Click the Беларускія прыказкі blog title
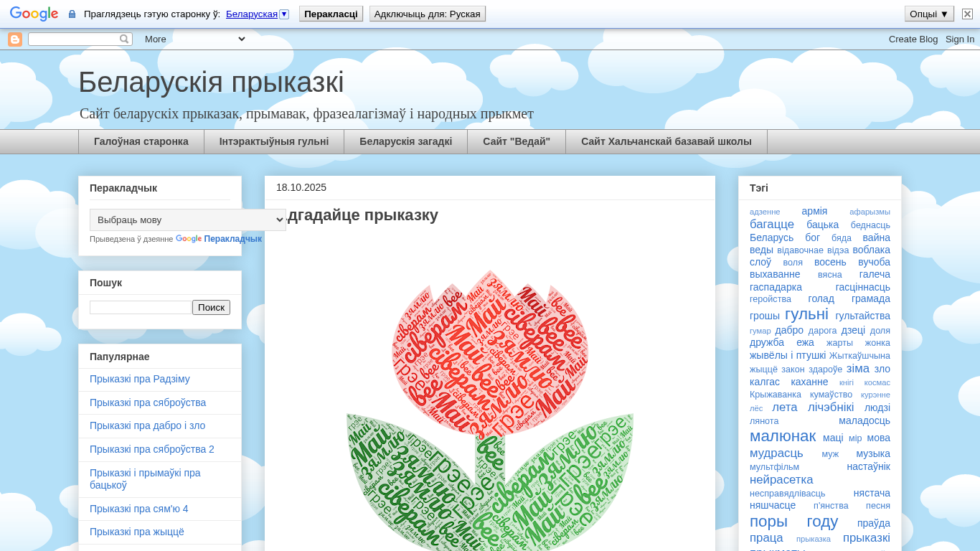The image size is (980, 551). pos(211,82)
